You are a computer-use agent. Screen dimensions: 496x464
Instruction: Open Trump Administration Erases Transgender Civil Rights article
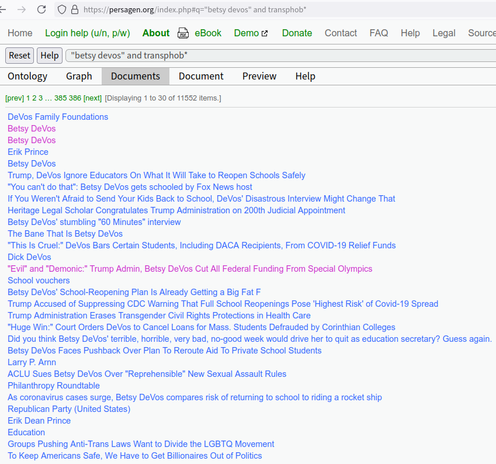coord(159,315)
